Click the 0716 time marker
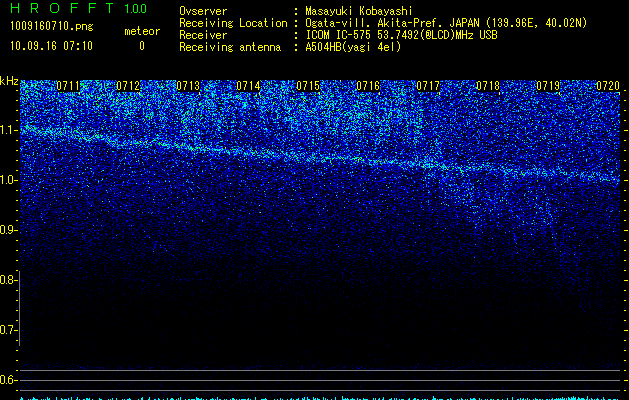629x400 pixels. point(368,86)
